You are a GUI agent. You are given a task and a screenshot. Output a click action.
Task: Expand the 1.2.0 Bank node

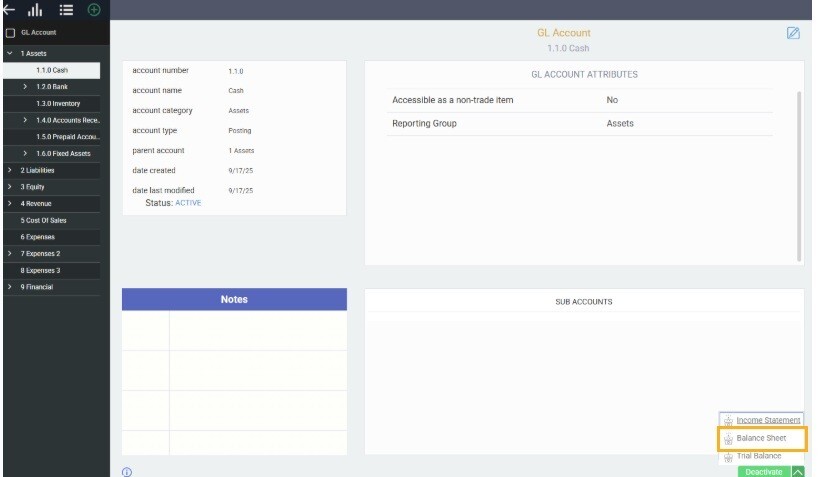tap(26, 87)
